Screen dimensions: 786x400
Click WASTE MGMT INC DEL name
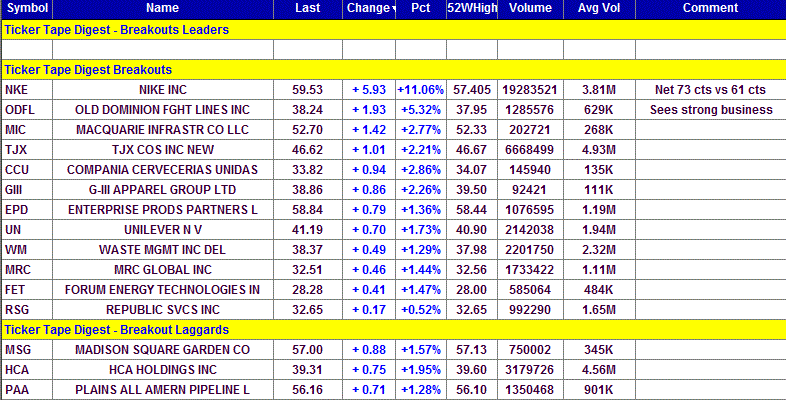162,250
